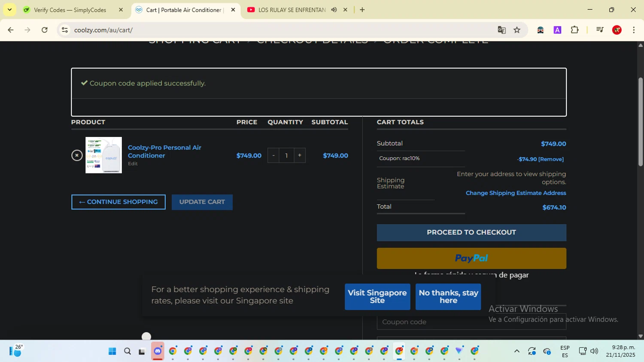Open the volume tray icon
The height and width of the screenshot is (362, 644).
594,351
